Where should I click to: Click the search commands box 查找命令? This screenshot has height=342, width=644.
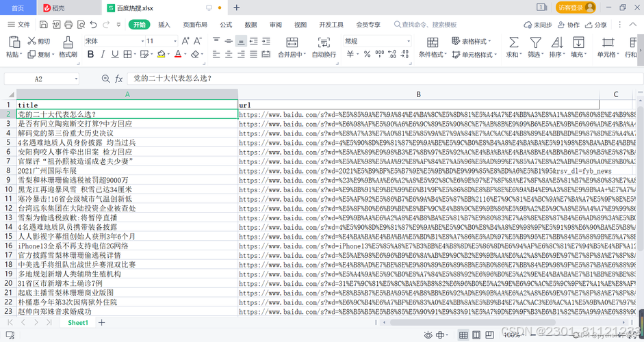pos(426,25)
